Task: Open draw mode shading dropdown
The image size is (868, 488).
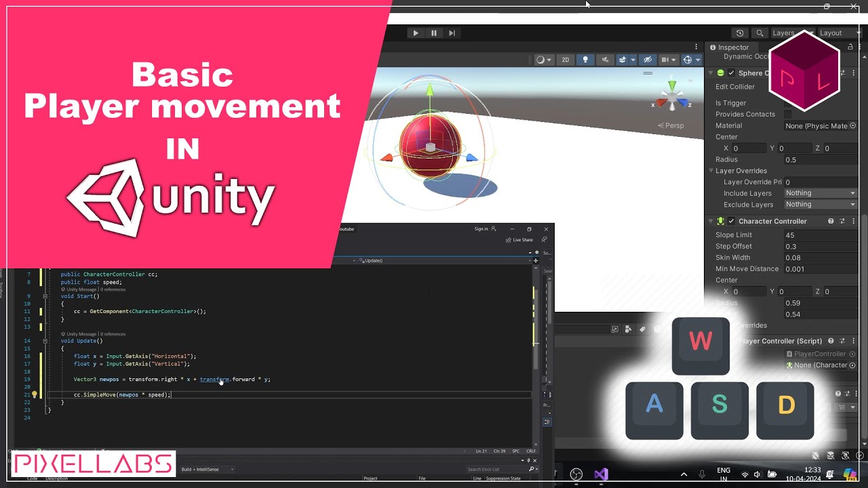Action: coord(544,60)
